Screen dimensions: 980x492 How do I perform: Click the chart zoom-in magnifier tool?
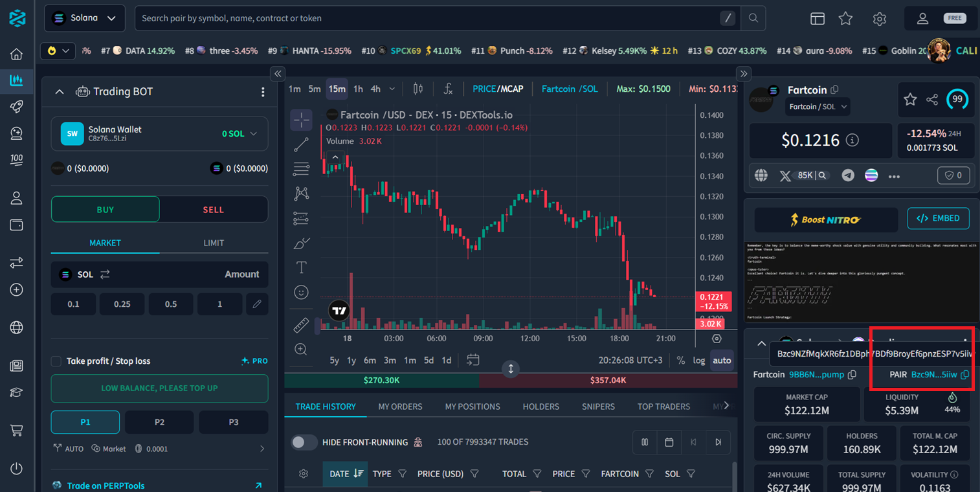(301, 350)
